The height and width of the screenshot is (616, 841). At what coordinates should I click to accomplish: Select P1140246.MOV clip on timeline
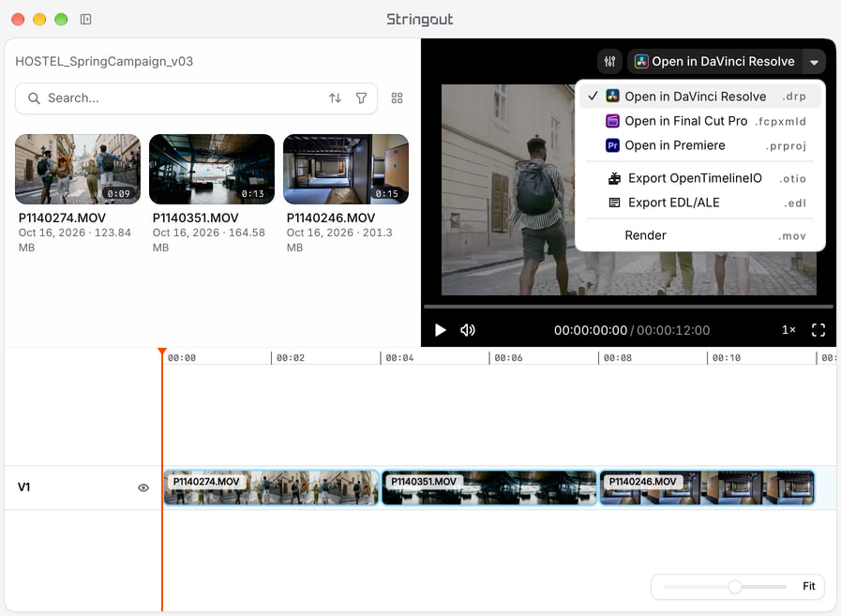coord(707,488)
